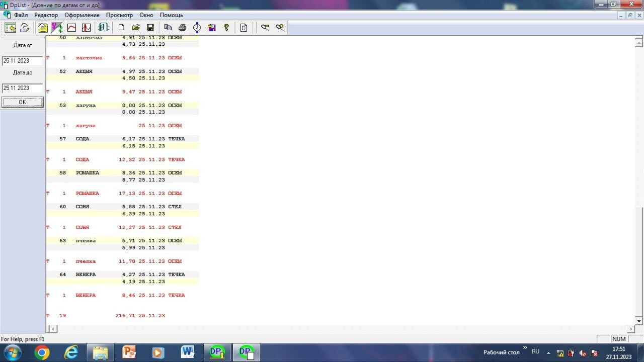Select the red total value 17,13 for РОМАШКА
Screen dimensions: 644x362
(x=127, y=194)
